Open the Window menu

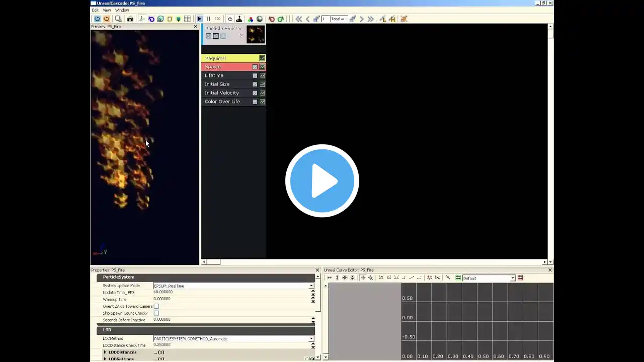(x=122, y=10)
